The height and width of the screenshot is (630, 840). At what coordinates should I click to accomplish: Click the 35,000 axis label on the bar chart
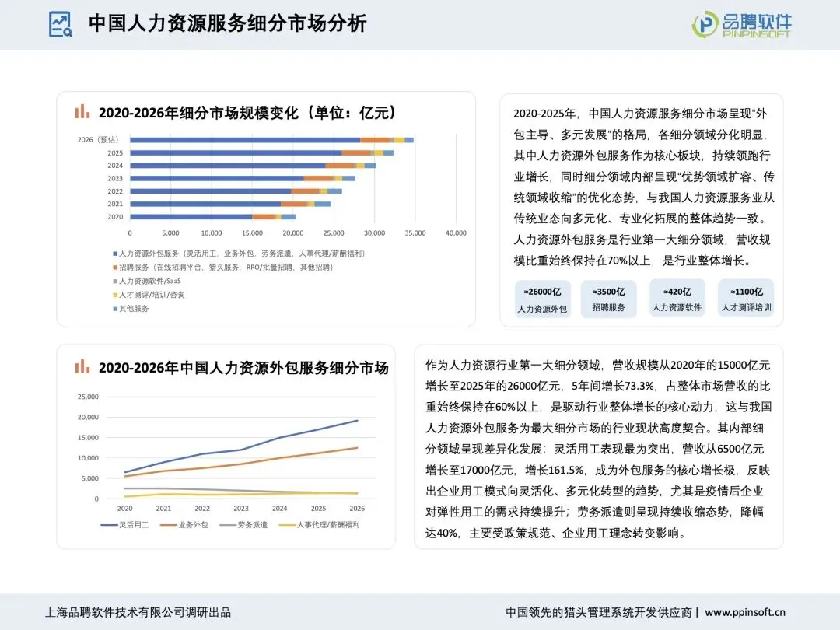point(415,233)
